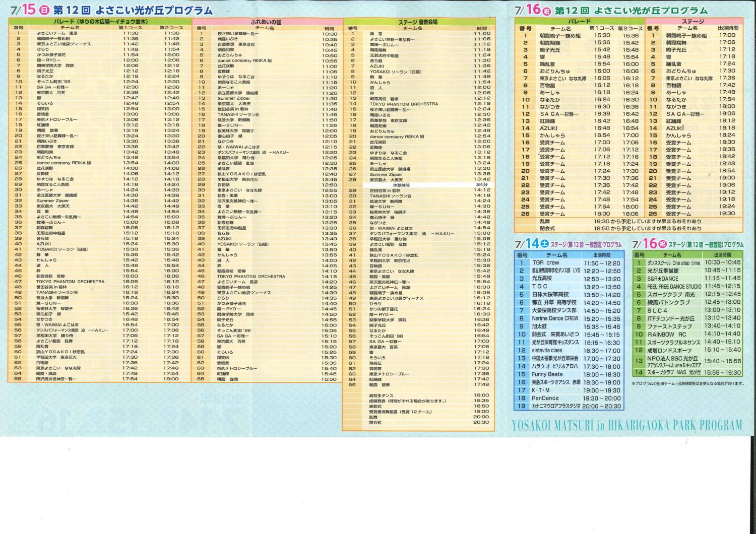The image size is (756, 534).
Task: Select NPO法人SSC光が丘 entry
Action: pos(672,358)
